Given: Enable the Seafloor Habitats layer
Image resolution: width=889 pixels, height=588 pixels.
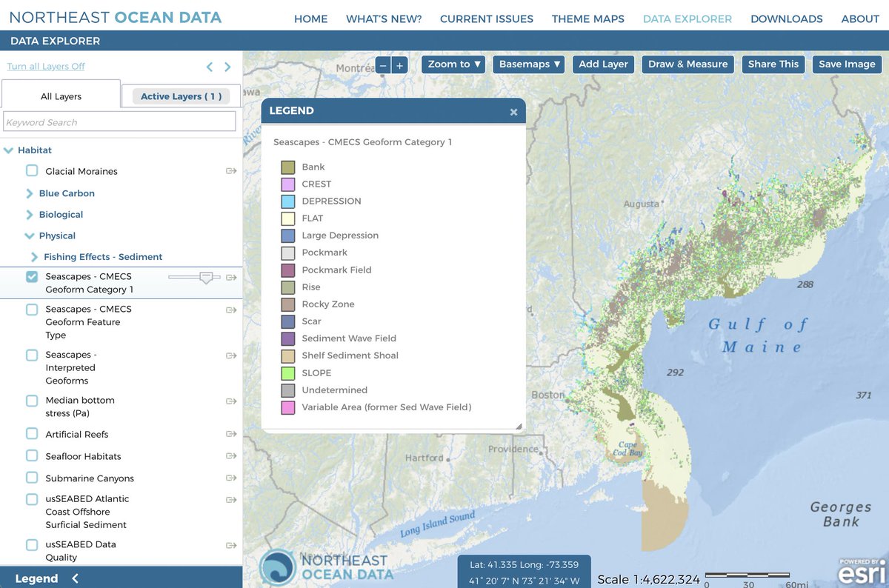Looking at the screenshot, I should 32,456.
